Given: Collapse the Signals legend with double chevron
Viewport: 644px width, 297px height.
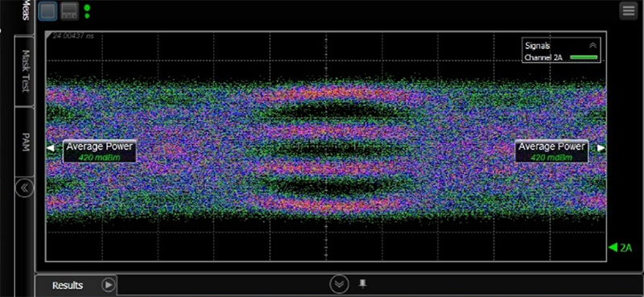Looking at the screenshot, I should click(x=592, y=46).
